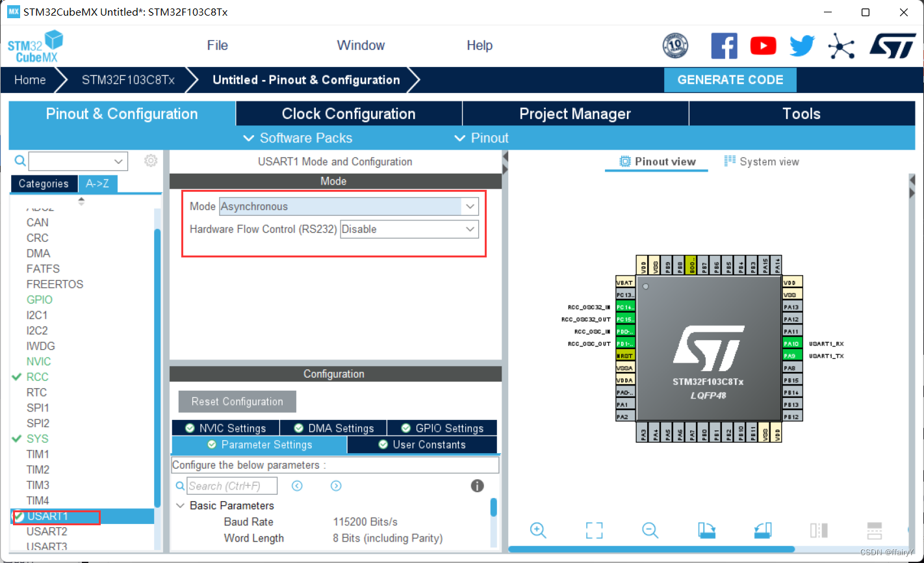Open the GPIO Settings tab
This screenshot has width=924, height=563.
(x=442, y=428)
